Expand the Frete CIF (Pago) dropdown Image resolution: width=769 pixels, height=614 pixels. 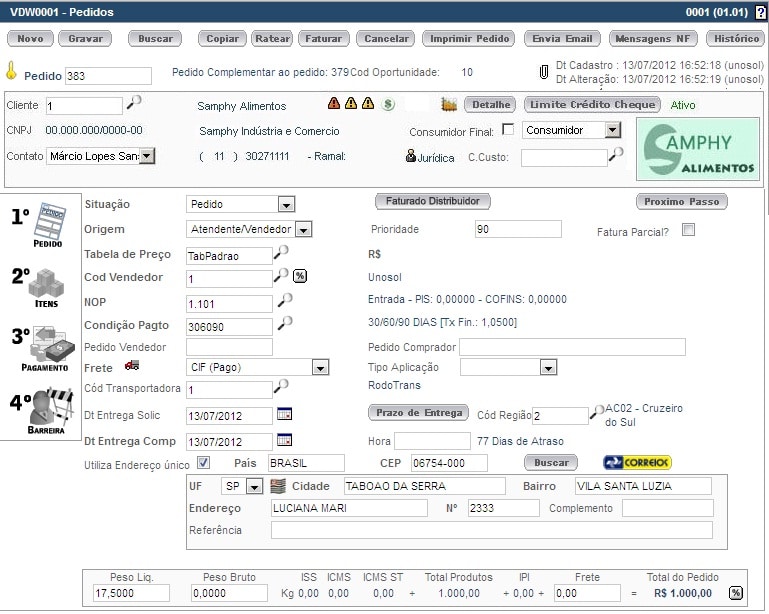click(319, 368)
